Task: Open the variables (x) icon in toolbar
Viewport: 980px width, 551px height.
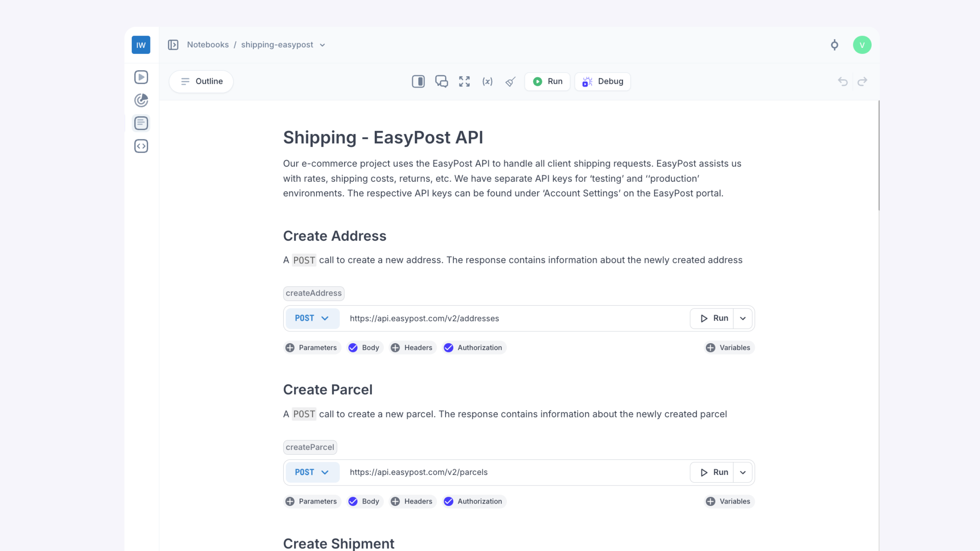Action: click(487, 82)
